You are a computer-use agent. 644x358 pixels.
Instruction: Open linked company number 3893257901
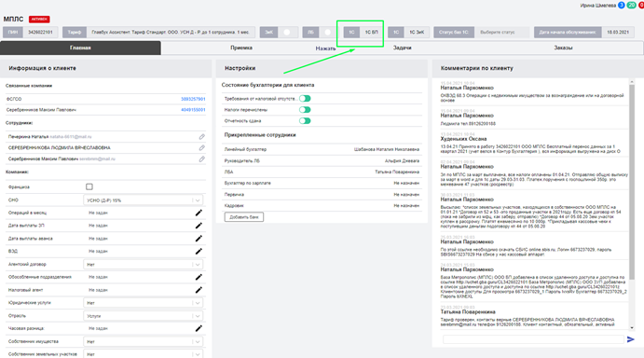coord(193,99)
